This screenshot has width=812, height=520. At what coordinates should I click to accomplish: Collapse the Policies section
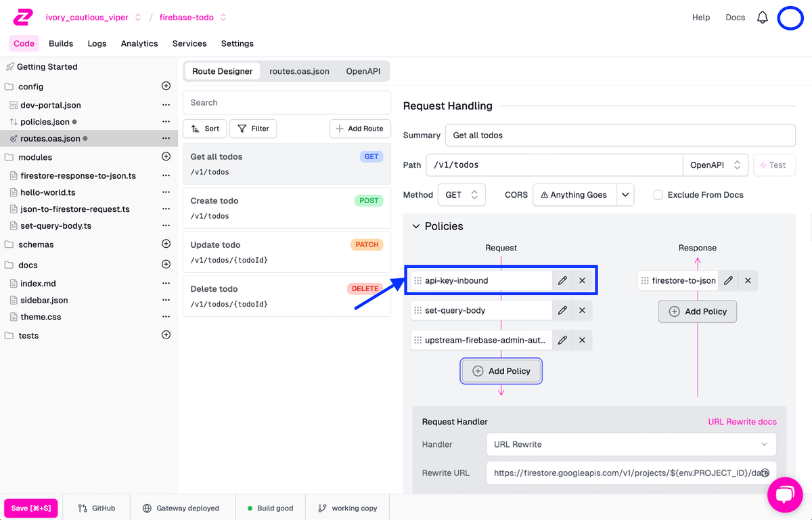tap(416, 226)
